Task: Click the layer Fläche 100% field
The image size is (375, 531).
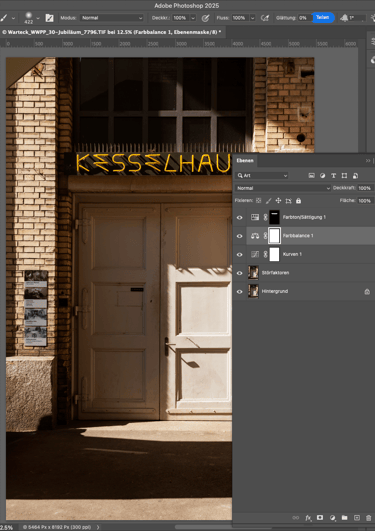Action: coord(365,200)
